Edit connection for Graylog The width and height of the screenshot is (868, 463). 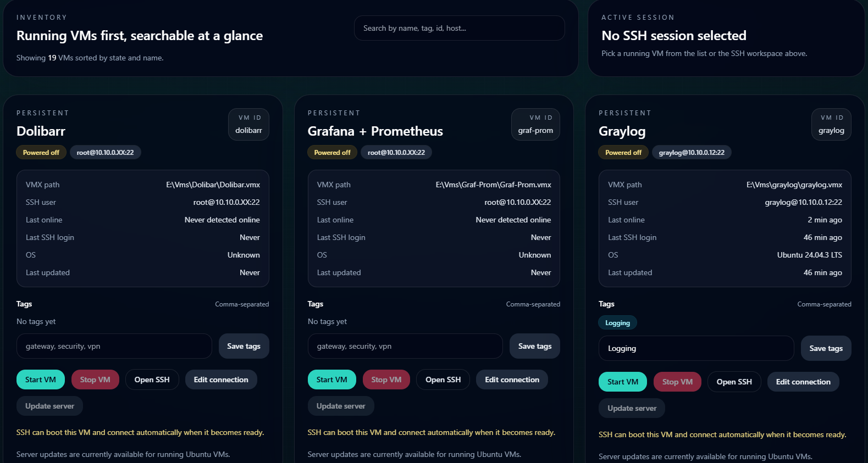[x=803, y=382]
